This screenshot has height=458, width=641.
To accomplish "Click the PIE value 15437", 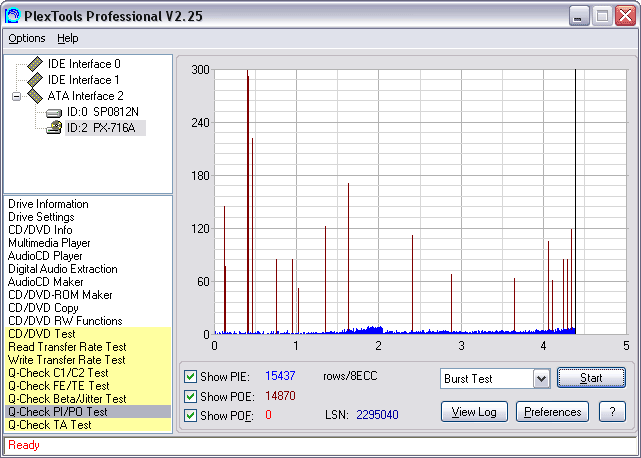I will pyautogui.click(x=280, y=376).
